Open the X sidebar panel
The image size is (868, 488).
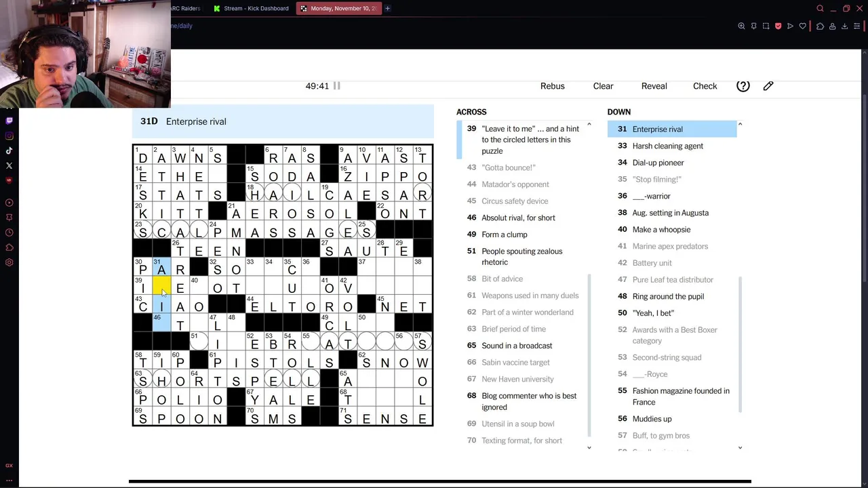[x=9, y=165]
